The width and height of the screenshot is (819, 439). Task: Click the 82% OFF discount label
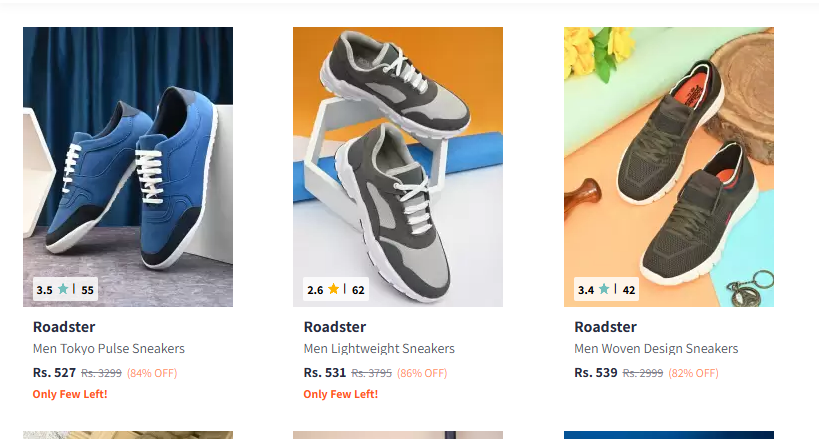693,373
